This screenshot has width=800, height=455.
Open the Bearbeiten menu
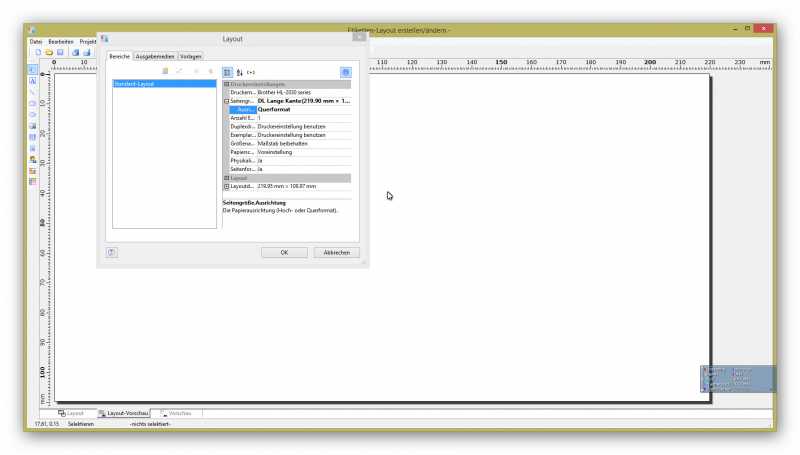point(61,41)
